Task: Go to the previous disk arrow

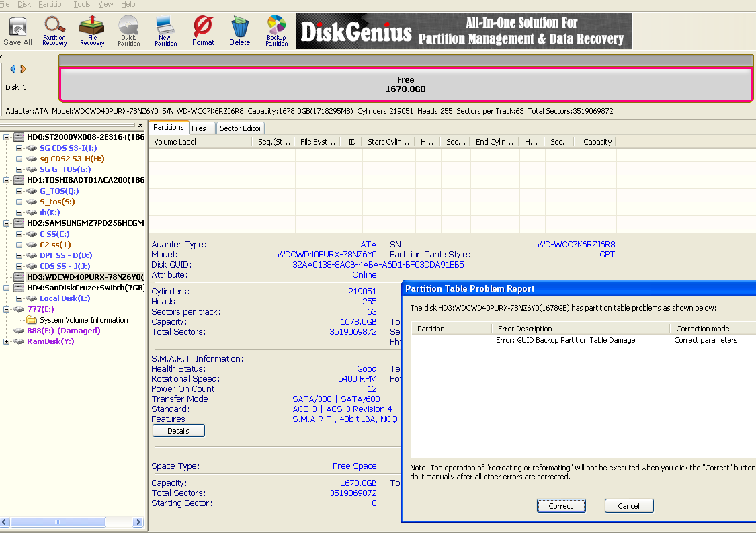Action: pyautogui.click(x=13, y=69)
